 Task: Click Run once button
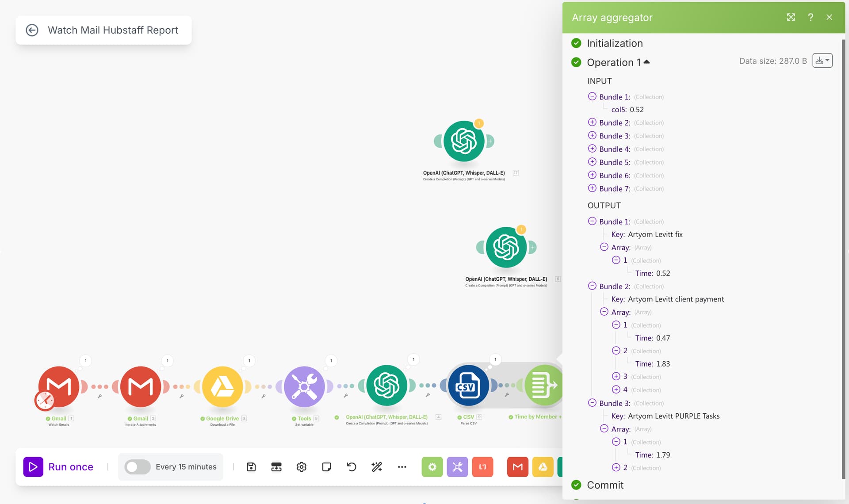[58, 467]
